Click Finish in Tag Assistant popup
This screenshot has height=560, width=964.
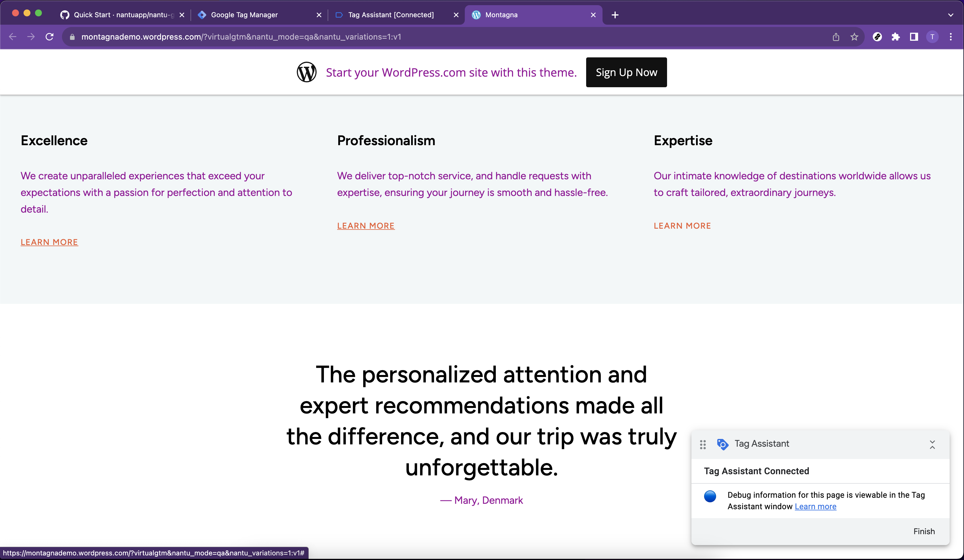pyautogui.click(x=924, y=531)
